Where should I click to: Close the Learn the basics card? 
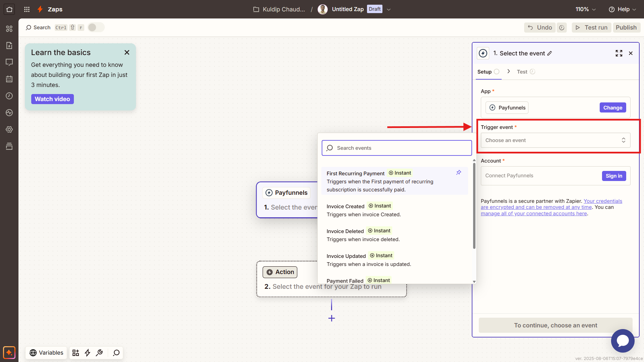pyautogui.click(x=127, y=52)
